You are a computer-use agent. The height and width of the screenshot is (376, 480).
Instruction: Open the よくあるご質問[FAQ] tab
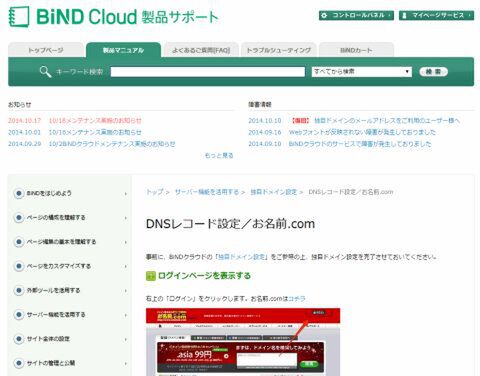coord(201,50)
